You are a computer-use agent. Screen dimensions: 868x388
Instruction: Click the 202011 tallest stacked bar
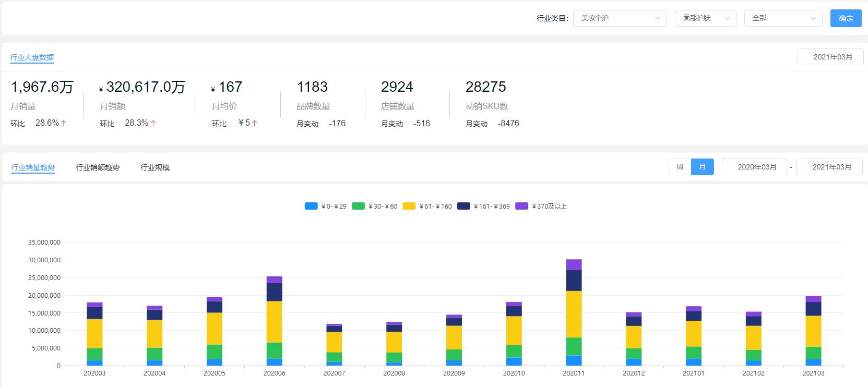tap(574, 313)
